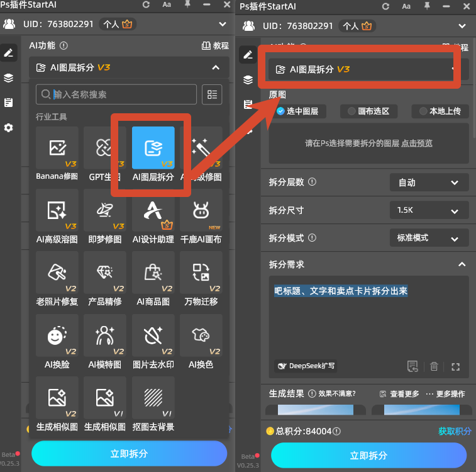This screenshot has width=476, height=472.
Task: Select 画布选区 radio option
Action: (x=368, y=111)
